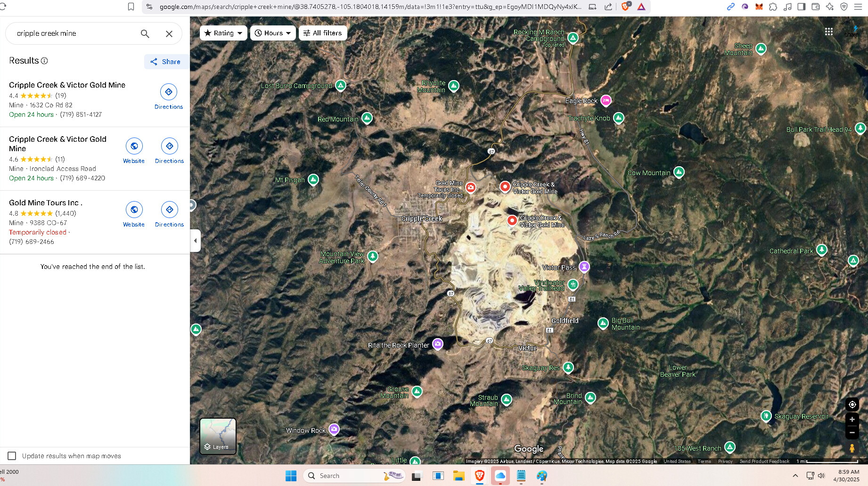This screenshot has height=486, width=868.
Task: Select the Cow Mountain peak marker
Action: (x=679, y=172)
